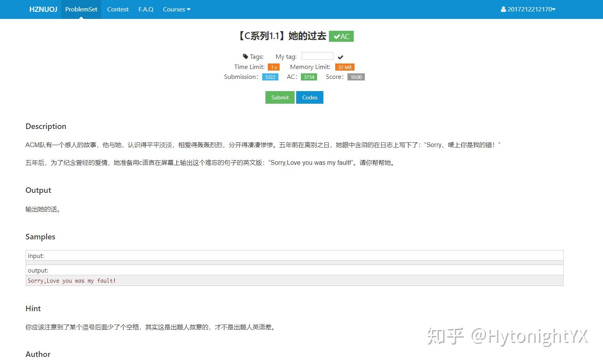The image size is (603, 364).
Task: Click the green AC badge beside the title
Action: [341, 36]
